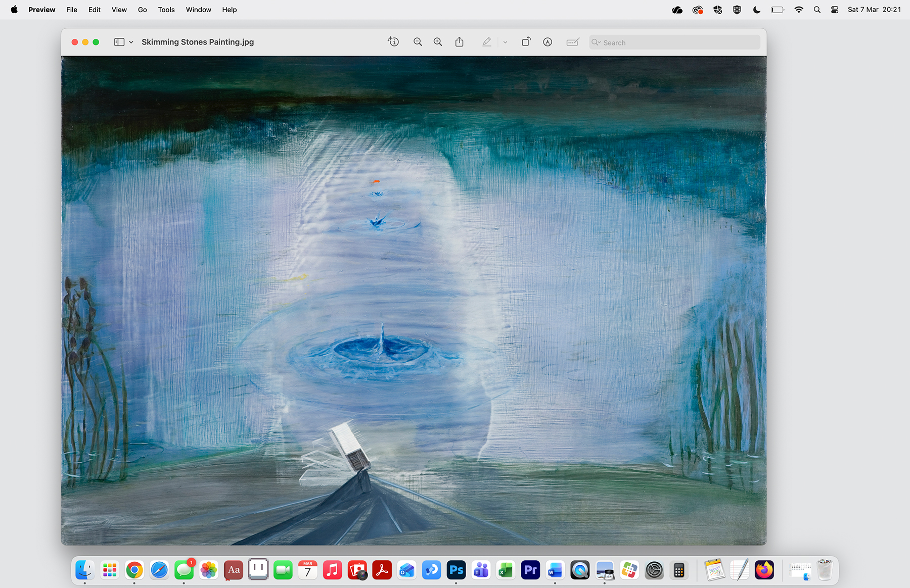Expand the highlight options dropdown arrow
This screenshot has width=910, height=588.
point(505,42)
